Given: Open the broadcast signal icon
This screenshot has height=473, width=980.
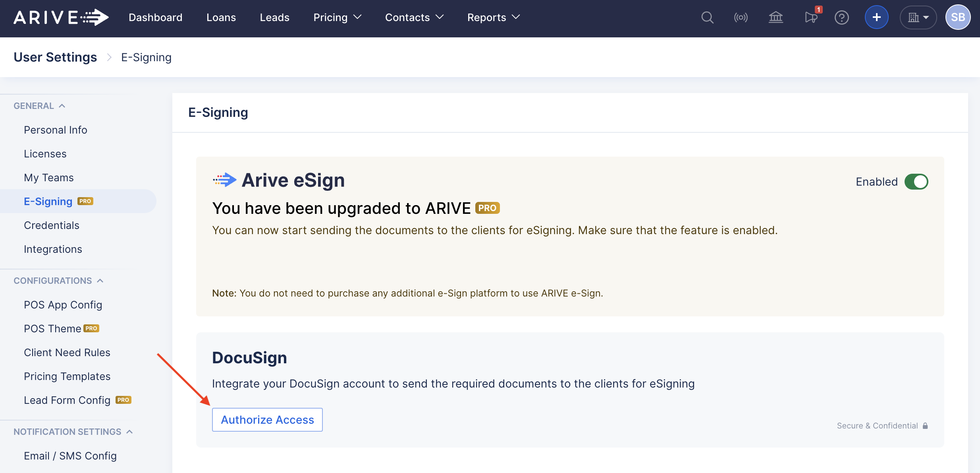Looking at the screenshot, I should pos(741,17).
